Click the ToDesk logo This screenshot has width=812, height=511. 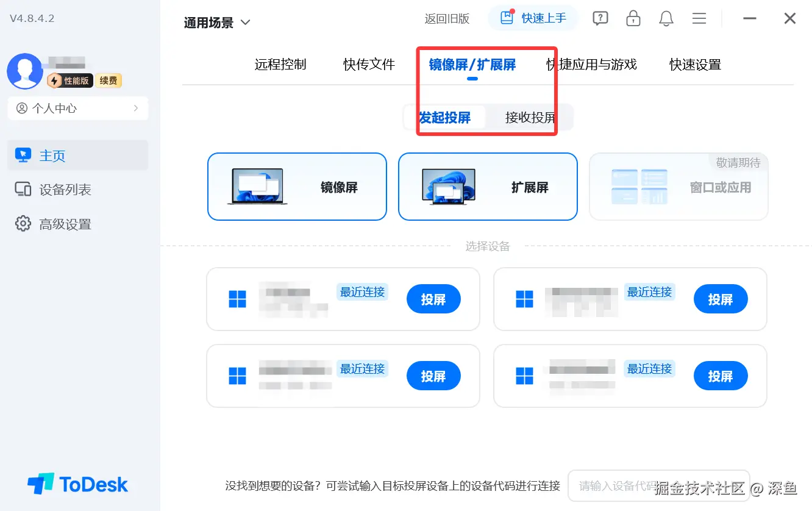pyautogui.click(x=78, y=485)
